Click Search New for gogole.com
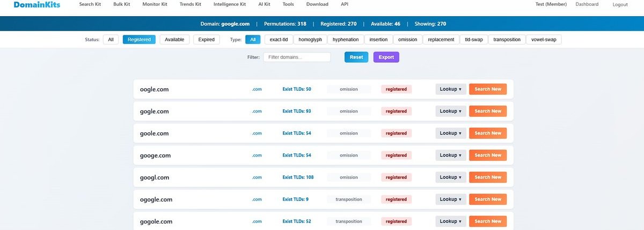 pyautogui.click(x=488, y=221)
